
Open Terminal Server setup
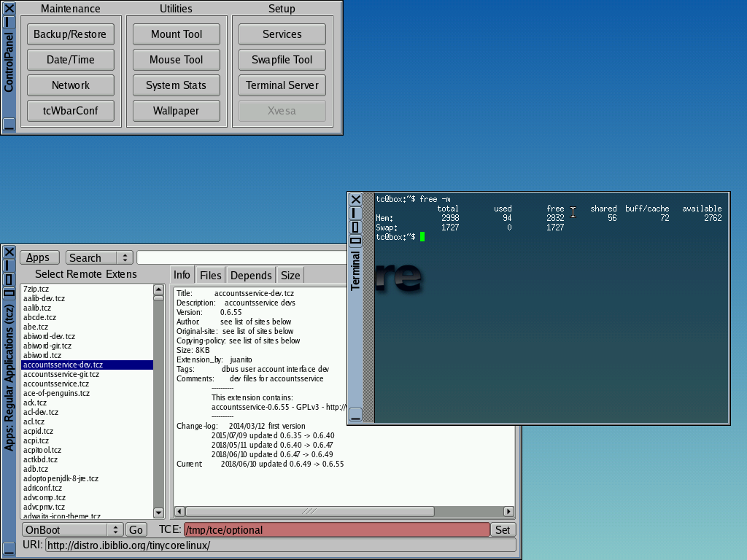[x=282, y=85]
